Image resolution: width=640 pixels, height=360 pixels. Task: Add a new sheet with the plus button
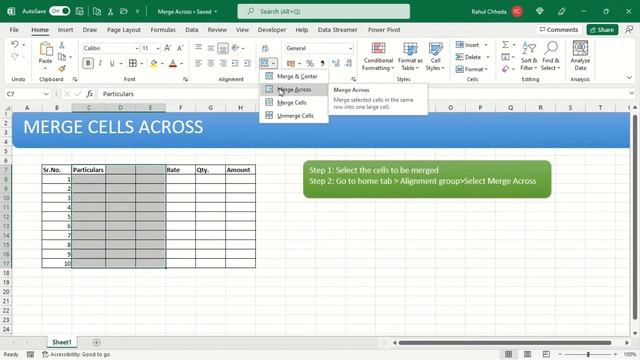(x=96, y=342)
